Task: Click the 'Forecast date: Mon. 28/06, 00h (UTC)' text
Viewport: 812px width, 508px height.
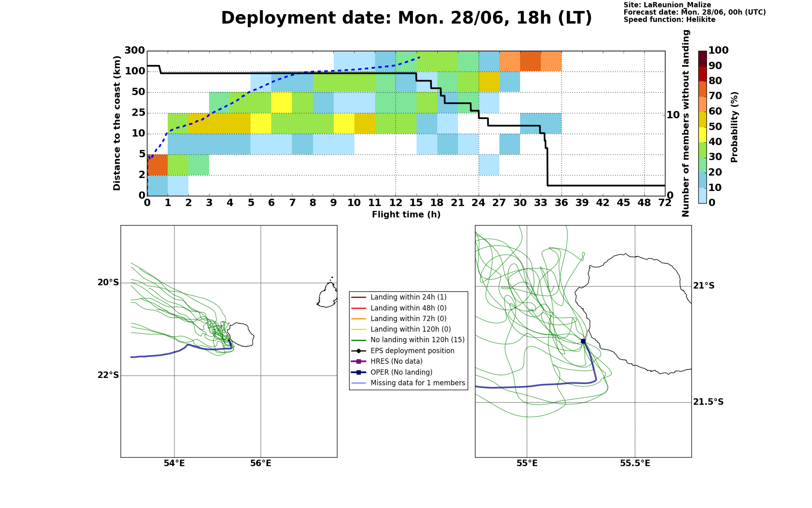Action: 695,13
